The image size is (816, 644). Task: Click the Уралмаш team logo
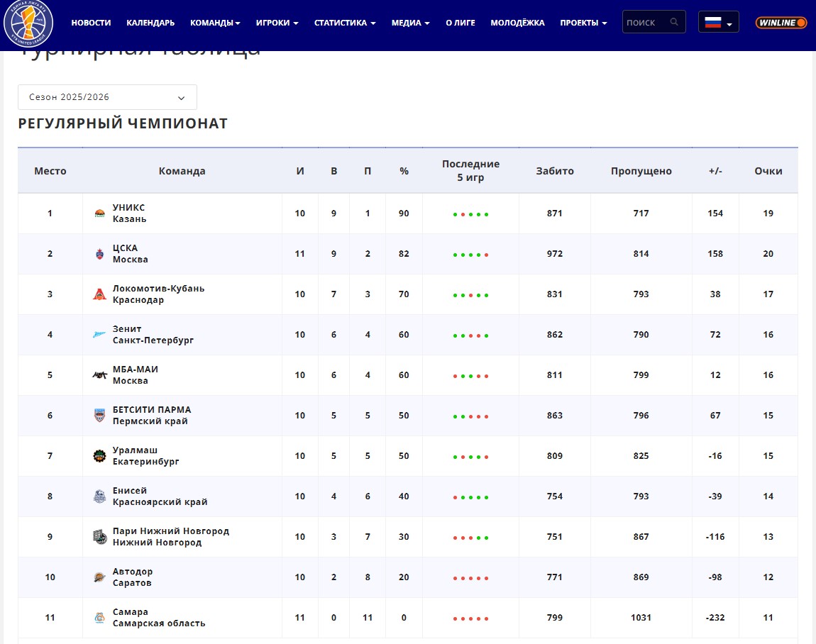pos(99,456)
